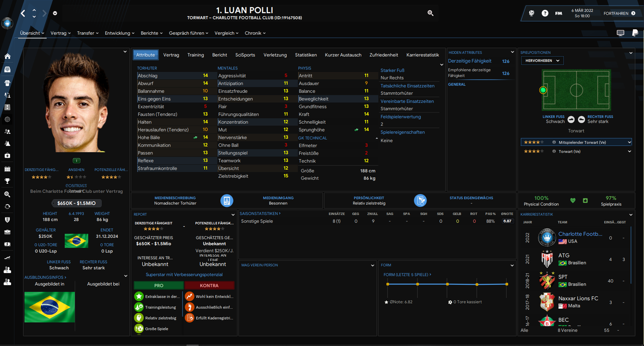The height and width of the screenshot is (346, 644).
Task: Open the finances money icon in the sidebar
Action: (7, 245)
